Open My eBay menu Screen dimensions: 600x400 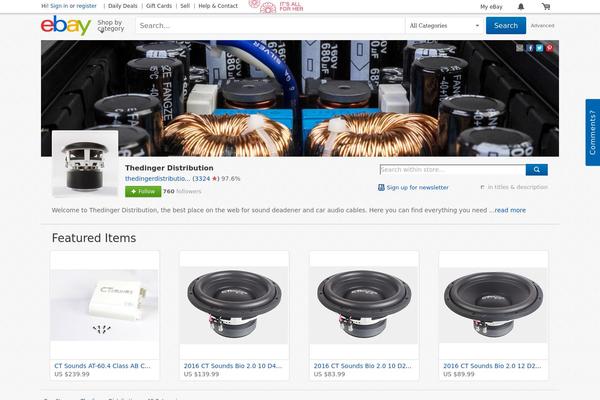click(x=491, y=7)
